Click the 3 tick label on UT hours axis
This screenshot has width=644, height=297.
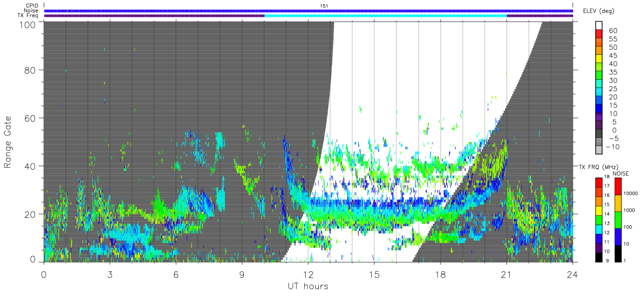[x=110, y=274]
